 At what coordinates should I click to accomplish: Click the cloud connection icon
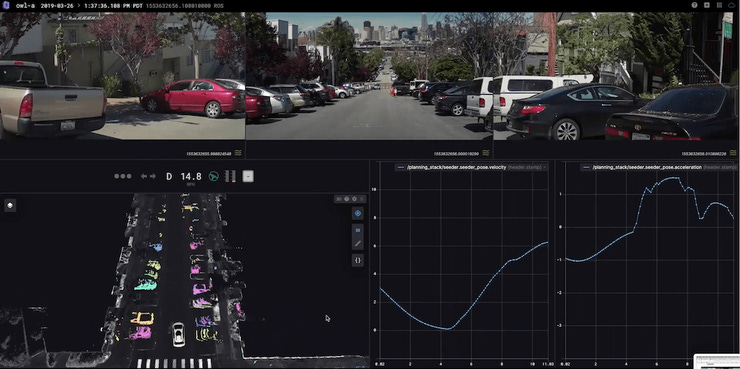coord(732,5)
